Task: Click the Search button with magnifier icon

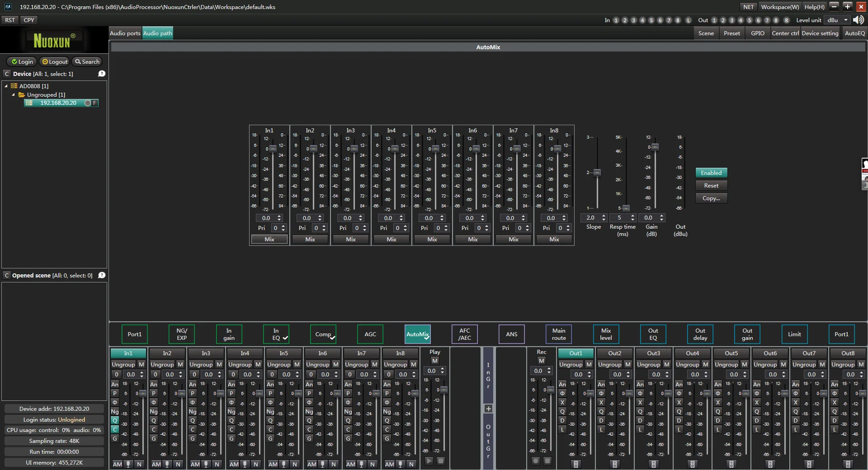Action: click(x=87, y=61)
